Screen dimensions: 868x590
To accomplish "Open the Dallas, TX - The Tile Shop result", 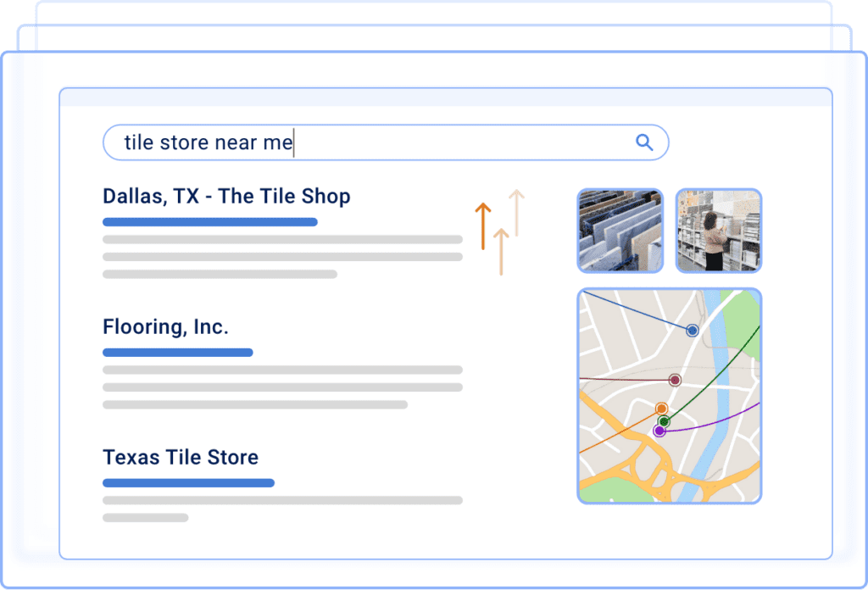I will [x=226, y=197].
